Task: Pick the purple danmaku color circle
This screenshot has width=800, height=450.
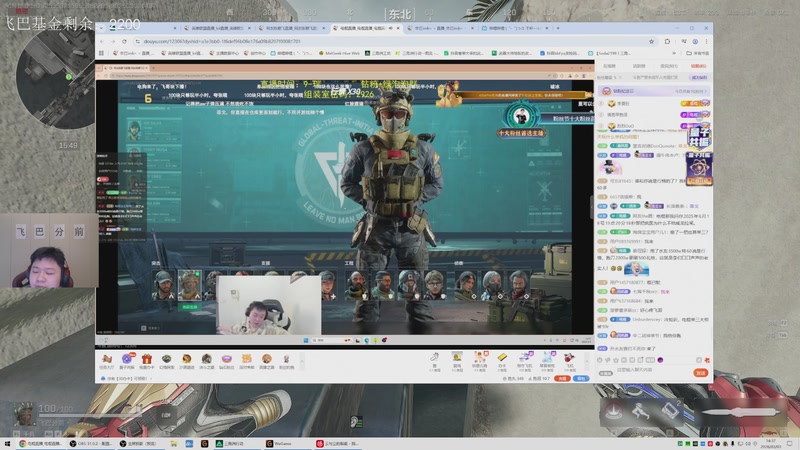Action: pos(660,360)
